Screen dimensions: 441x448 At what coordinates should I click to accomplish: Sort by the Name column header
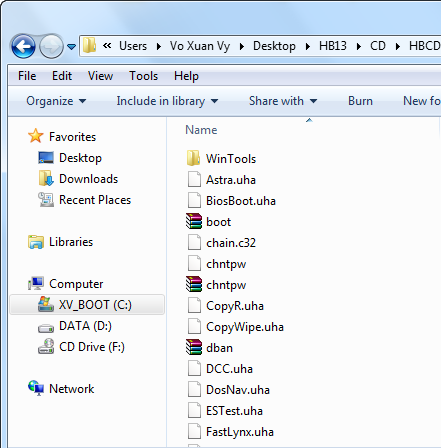(x=201, y=130)
